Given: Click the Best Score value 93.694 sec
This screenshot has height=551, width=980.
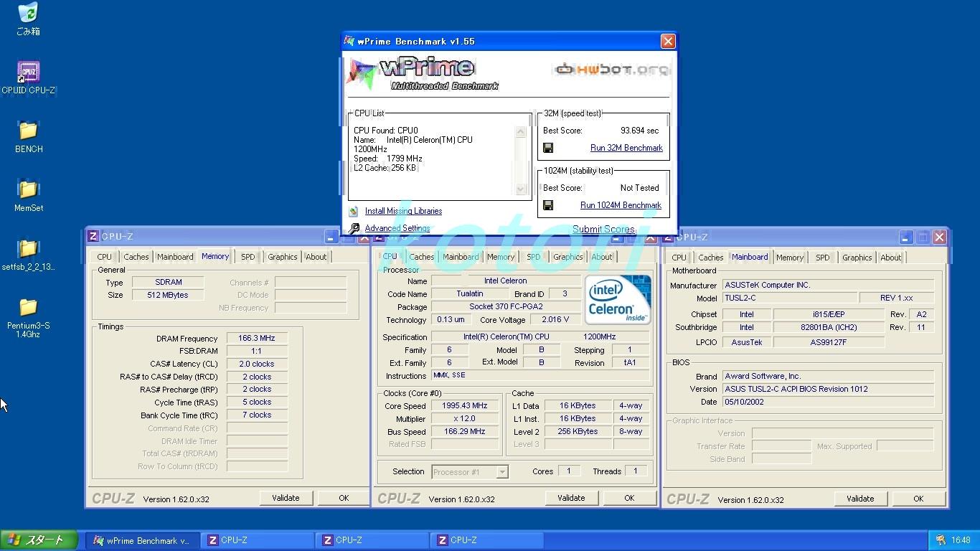Looking at the screenshot, I should pyautogui.click(x=639, y=131).
